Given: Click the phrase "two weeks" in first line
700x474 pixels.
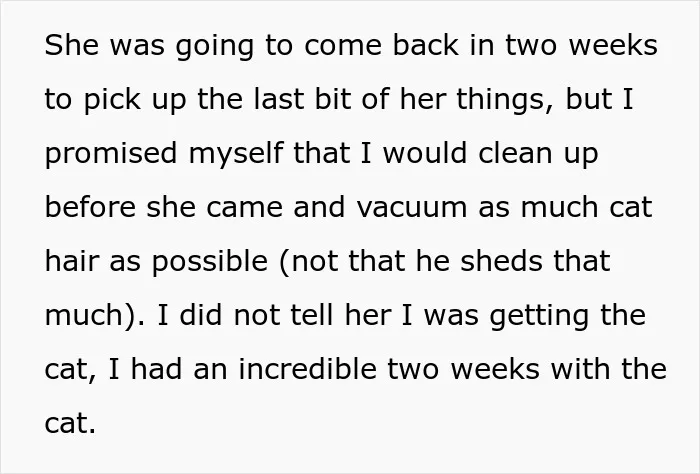Looking at the screenshot, I should pyautogui.click(x=581, y=45).
